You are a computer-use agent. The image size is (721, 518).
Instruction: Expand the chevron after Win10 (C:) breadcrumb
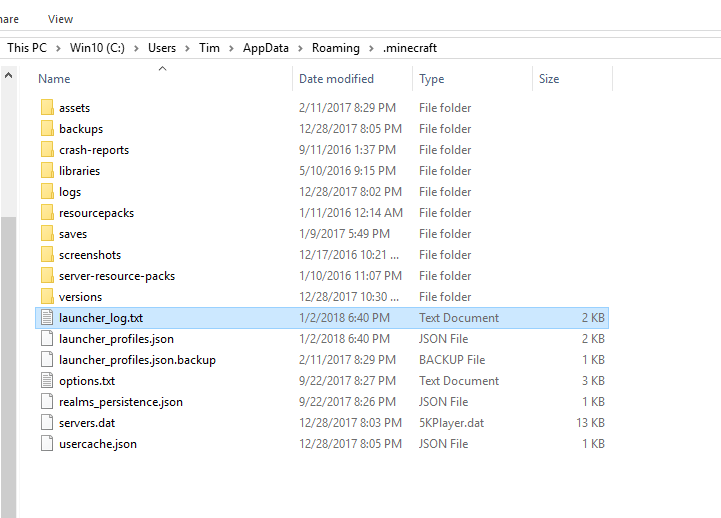pyautogui.click(x=138, y=48)
